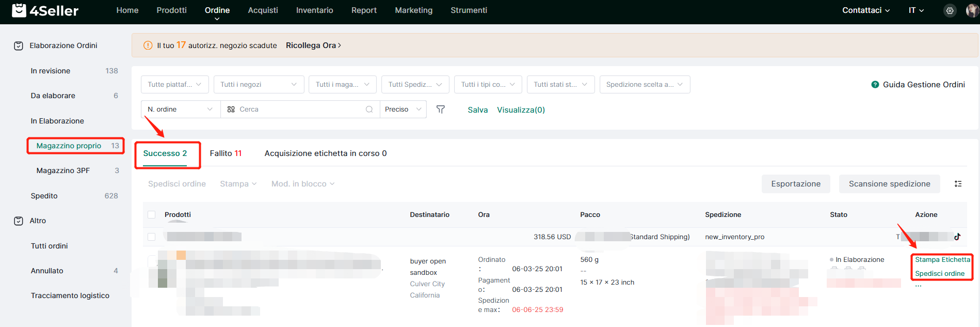Open the filter funnel icon
Viewport: 980px width, 327px height.
441,110
